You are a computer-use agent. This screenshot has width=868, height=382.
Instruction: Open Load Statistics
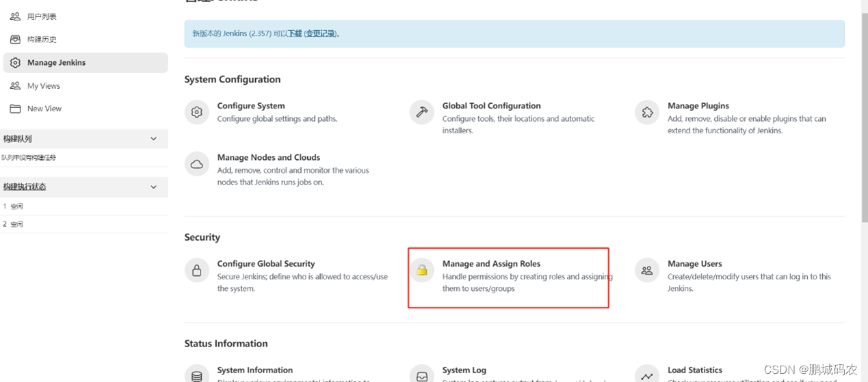tap(695, 370)
